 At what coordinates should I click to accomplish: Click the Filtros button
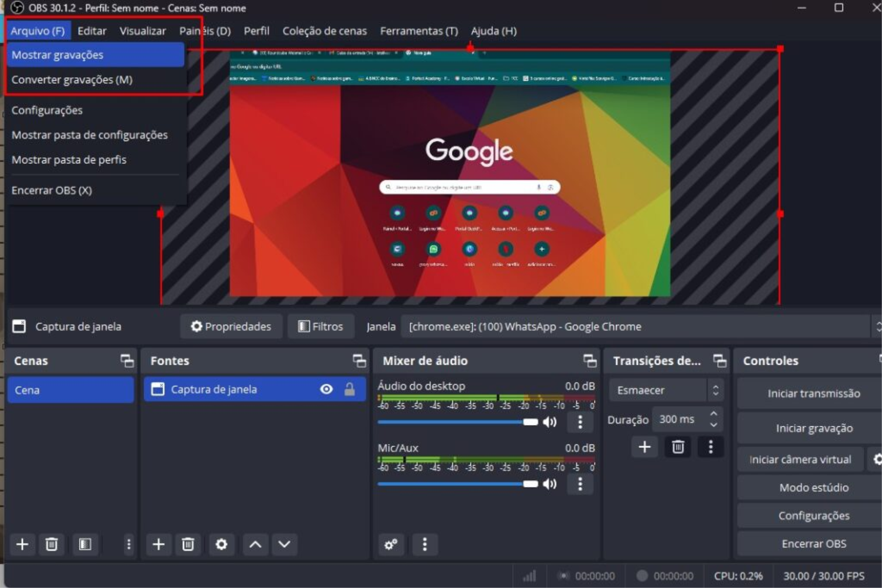click(x=321, y=327)
